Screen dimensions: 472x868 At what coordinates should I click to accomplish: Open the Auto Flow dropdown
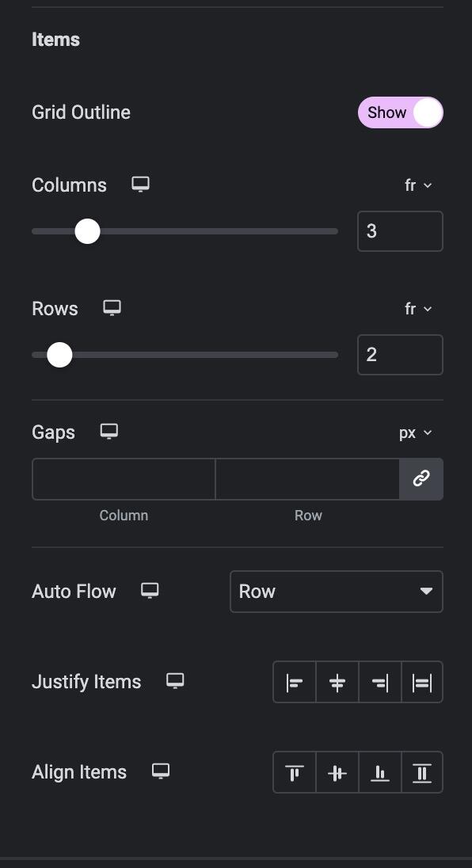pyautogui.click(x=336, y=592)
